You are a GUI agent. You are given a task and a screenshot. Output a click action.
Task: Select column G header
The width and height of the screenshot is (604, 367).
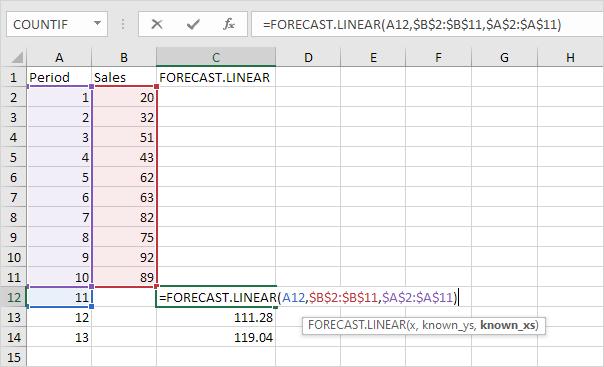(x=504, y=57)
